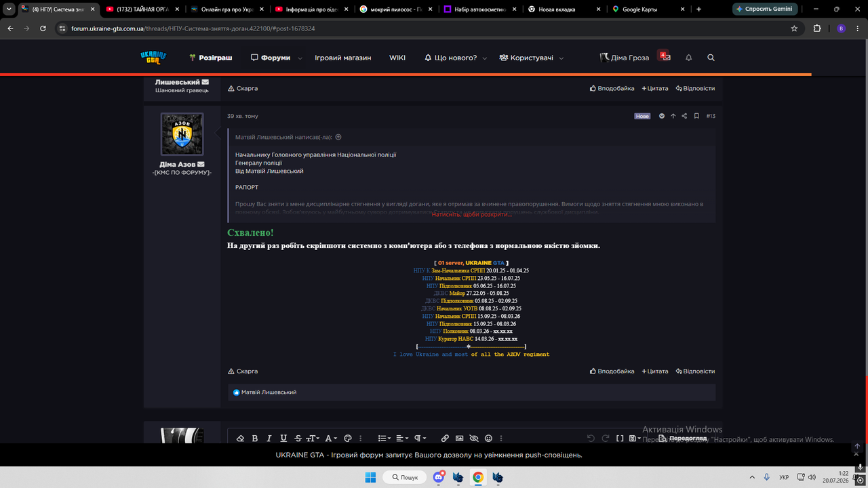Report Діма Азов's post via Скарга
The width and height of the screenshot is (868, 488).
coord(243,371)
